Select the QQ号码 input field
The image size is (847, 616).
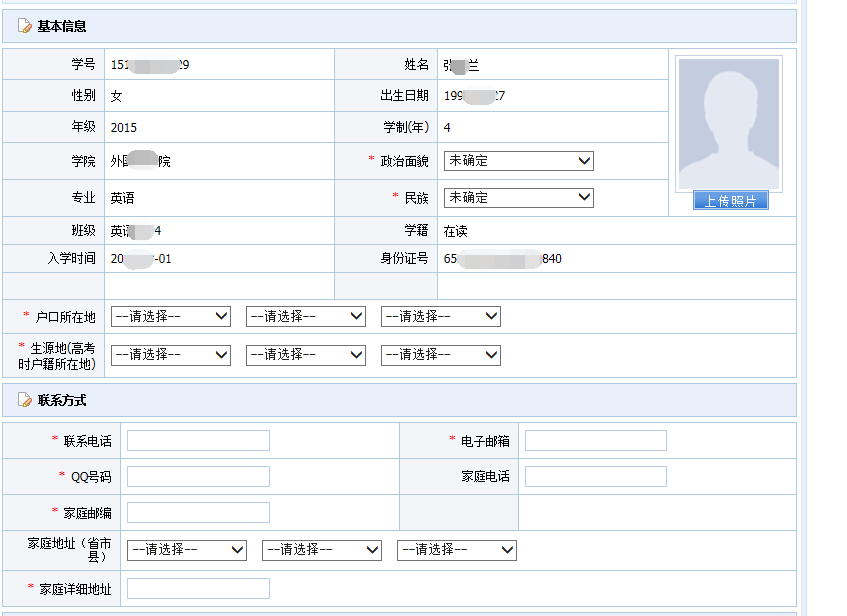pyautogui.click(x=198, y=477)
